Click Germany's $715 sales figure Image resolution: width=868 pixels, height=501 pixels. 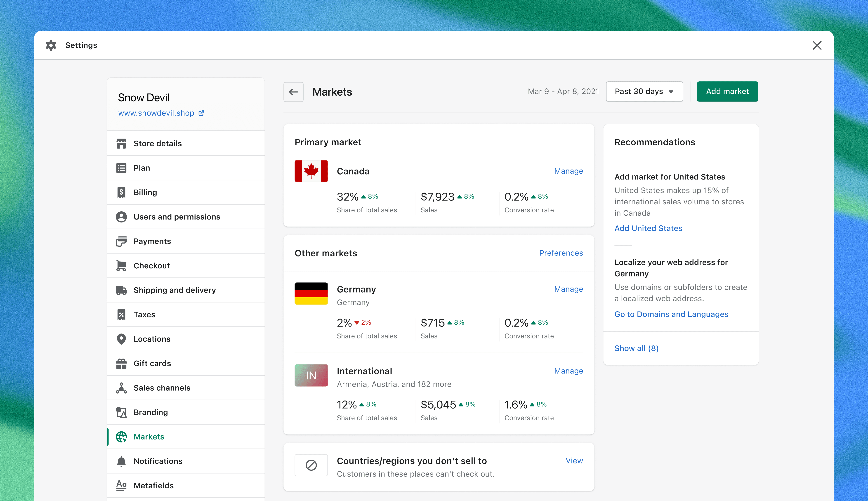tap(432, 323)
